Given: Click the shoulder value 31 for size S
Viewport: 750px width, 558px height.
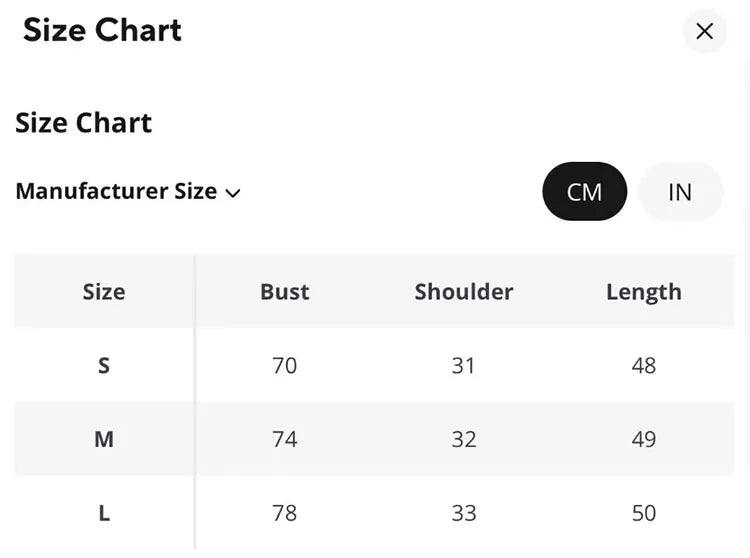Looking at the screenshot, I should coord(464,365).
